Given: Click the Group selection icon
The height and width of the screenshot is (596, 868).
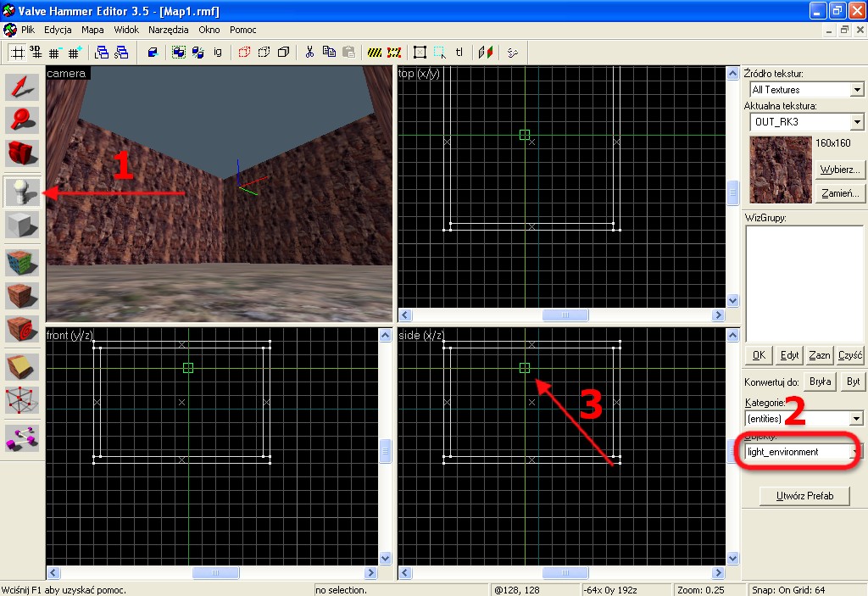Looking at the screenshot, I should coord(178,53).
